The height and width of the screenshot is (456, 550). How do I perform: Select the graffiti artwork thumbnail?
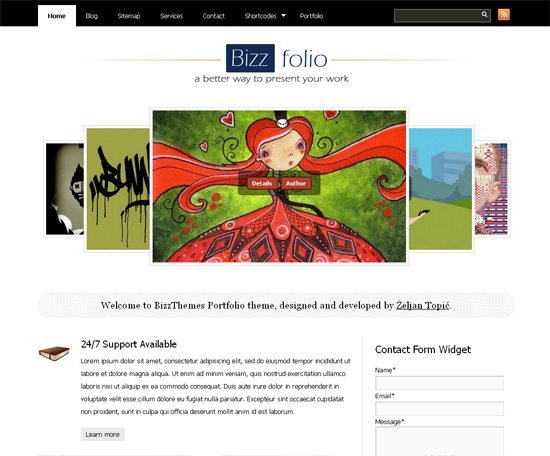[x=118, y=189]
